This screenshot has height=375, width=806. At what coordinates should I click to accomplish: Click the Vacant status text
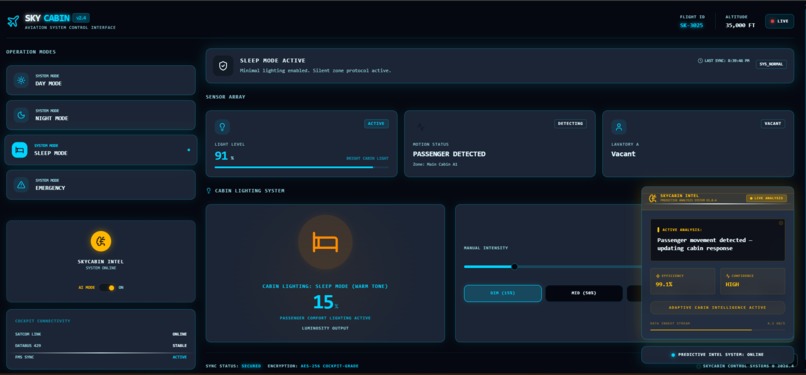[623, 154]
